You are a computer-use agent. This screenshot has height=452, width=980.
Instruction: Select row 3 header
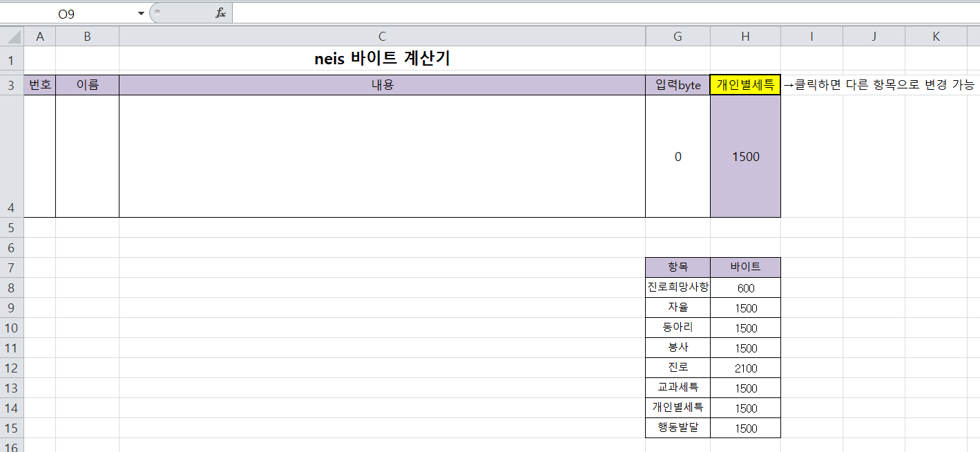click(12, 85)
